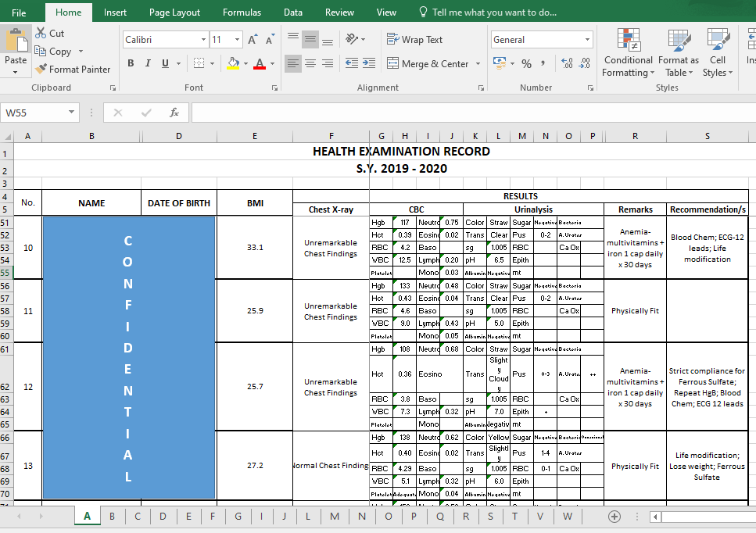Toggle Merge & Center for the cells
The image size is (756, 533).
428,63
